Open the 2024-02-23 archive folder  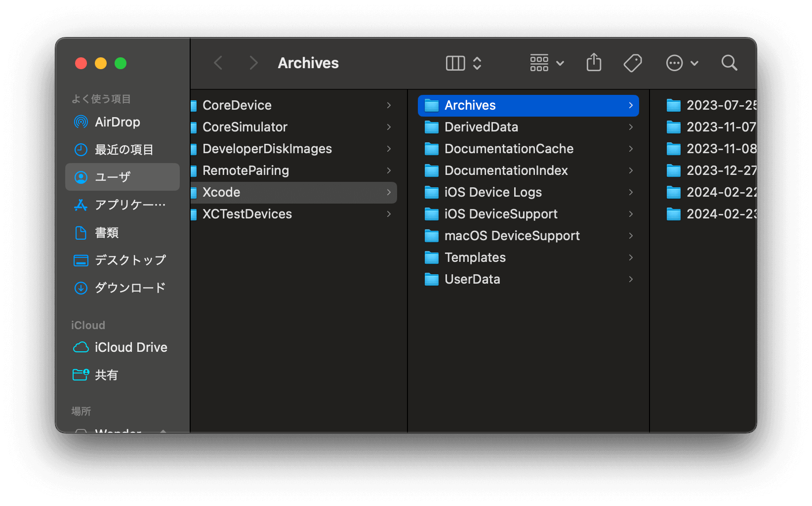[711, 214]
